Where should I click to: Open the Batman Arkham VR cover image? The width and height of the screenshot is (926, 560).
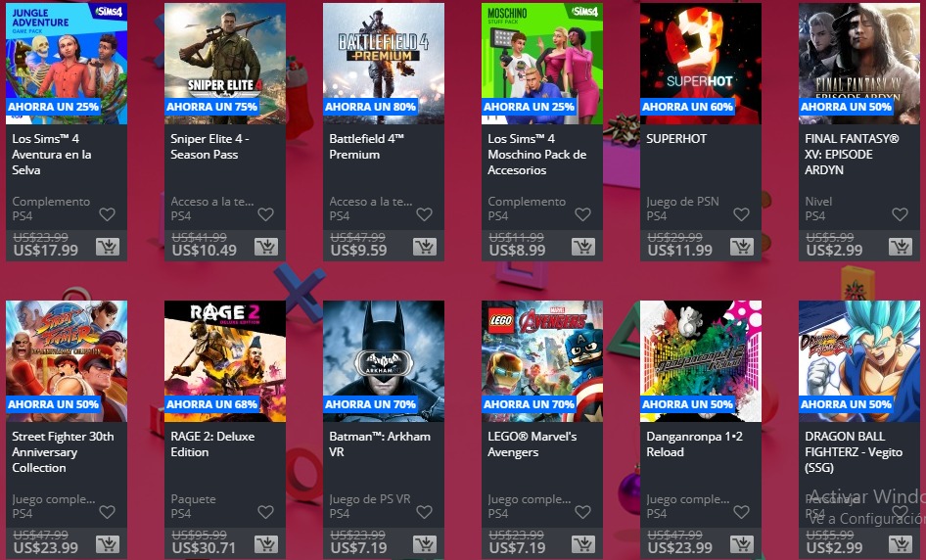click(x=384, y=361)
